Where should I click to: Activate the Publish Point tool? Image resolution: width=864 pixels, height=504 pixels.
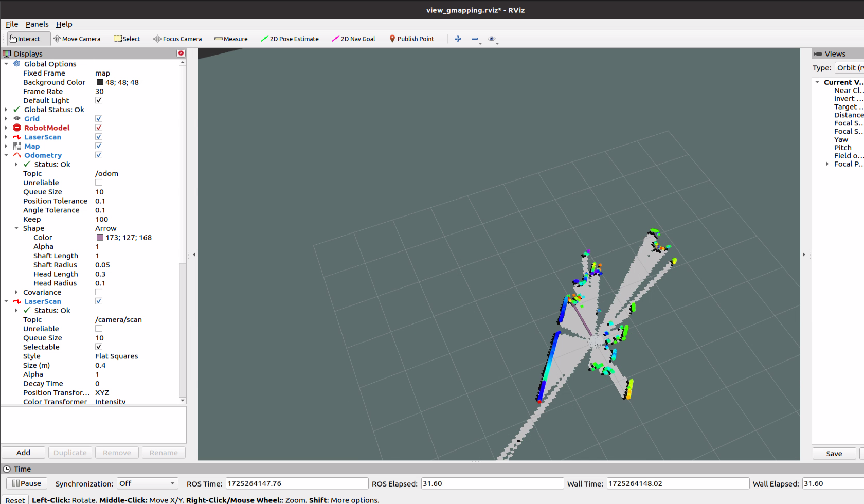[x=411, y=39]
